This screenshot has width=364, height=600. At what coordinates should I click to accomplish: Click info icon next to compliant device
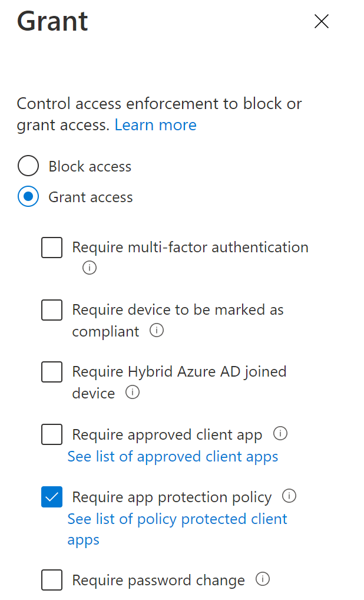pyautogui.click(x=157, y=331)
